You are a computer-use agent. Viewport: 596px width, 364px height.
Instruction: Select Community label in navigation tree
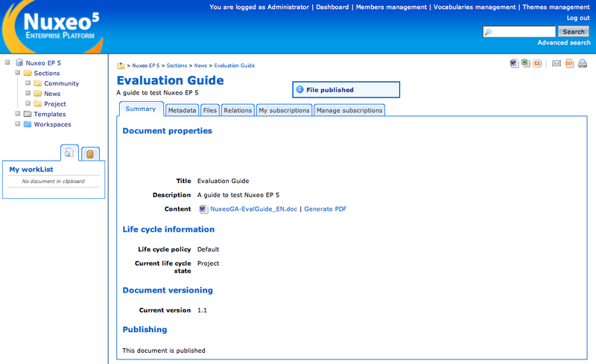[x=62, y=83]
